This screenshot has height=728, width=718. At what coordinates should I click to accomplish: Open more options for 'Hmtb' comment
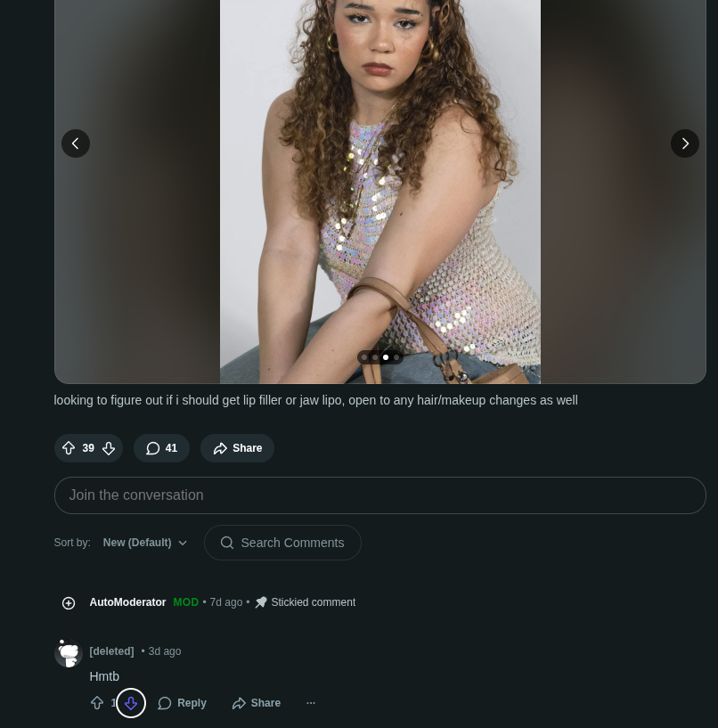coord(311,703)
